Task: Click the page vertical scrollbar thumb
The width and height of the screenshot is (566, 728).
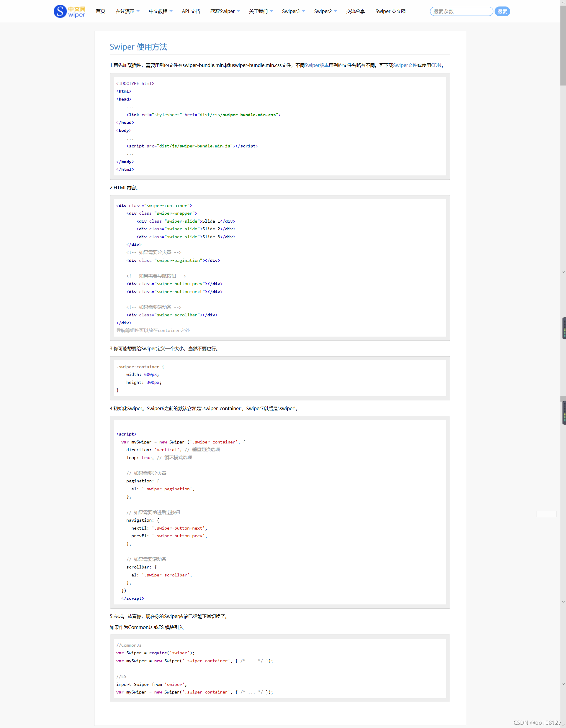Action: click(563, 45)
